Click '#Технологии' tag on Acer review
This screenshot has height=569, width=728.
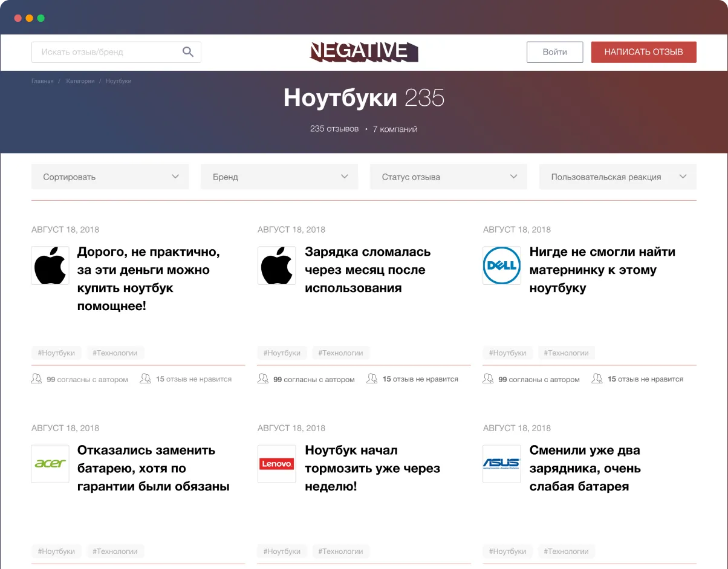point(115,551)
